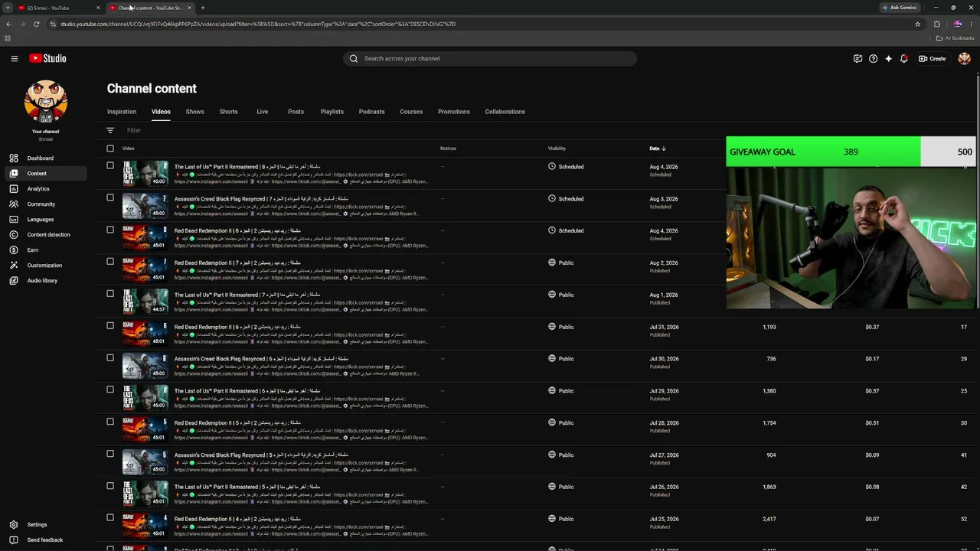
Task: Select the checkbox for the Jul 28, 2026 video
Action: coord(110,422)
